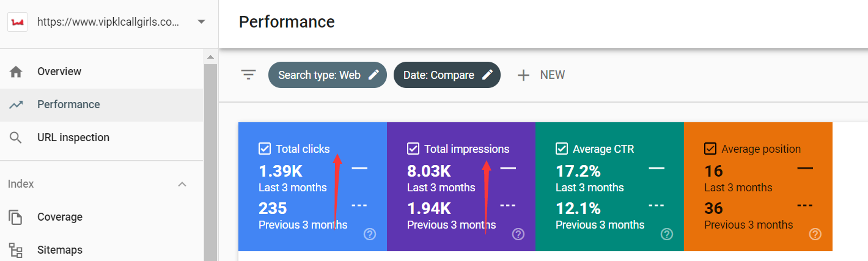Click the help icon on Average position card
The width and height of the screenshot is (868, 261).
pos(815,234)
